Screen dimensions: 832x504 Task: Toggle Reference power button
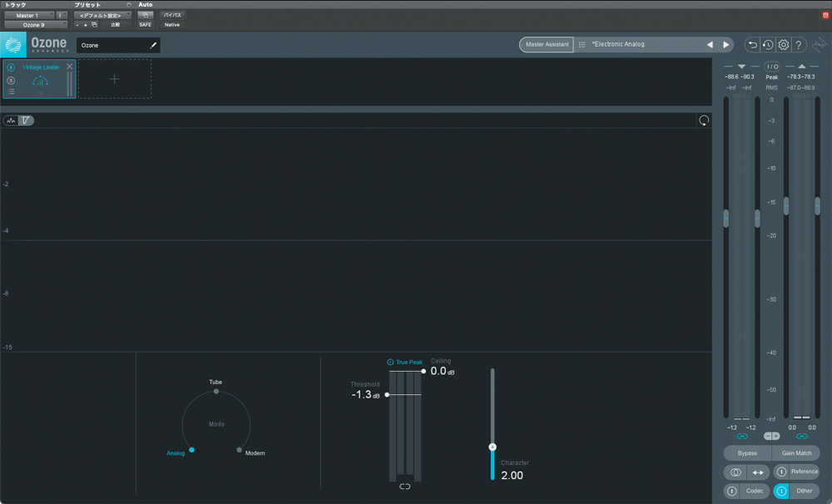[x=781, y=472]
